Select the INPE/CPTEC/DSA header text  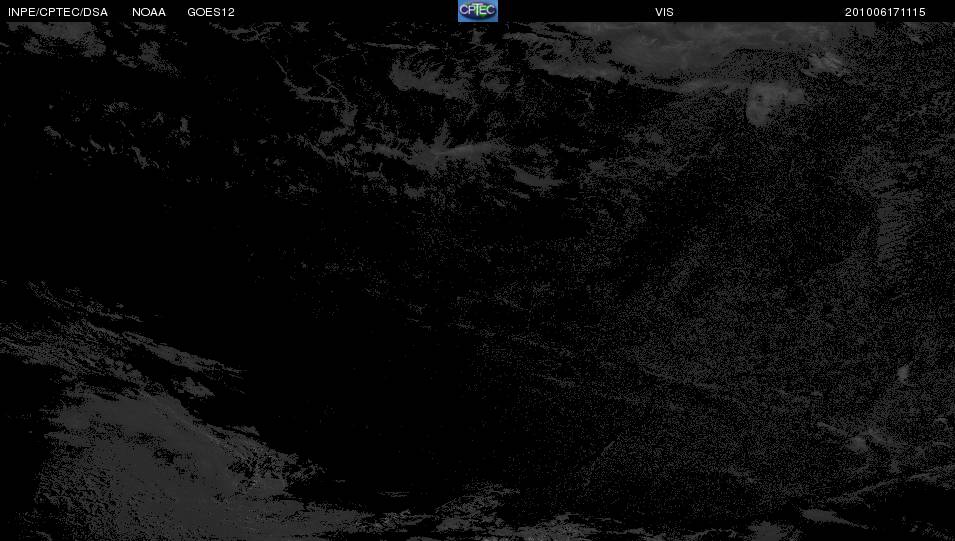click(58, 12)
